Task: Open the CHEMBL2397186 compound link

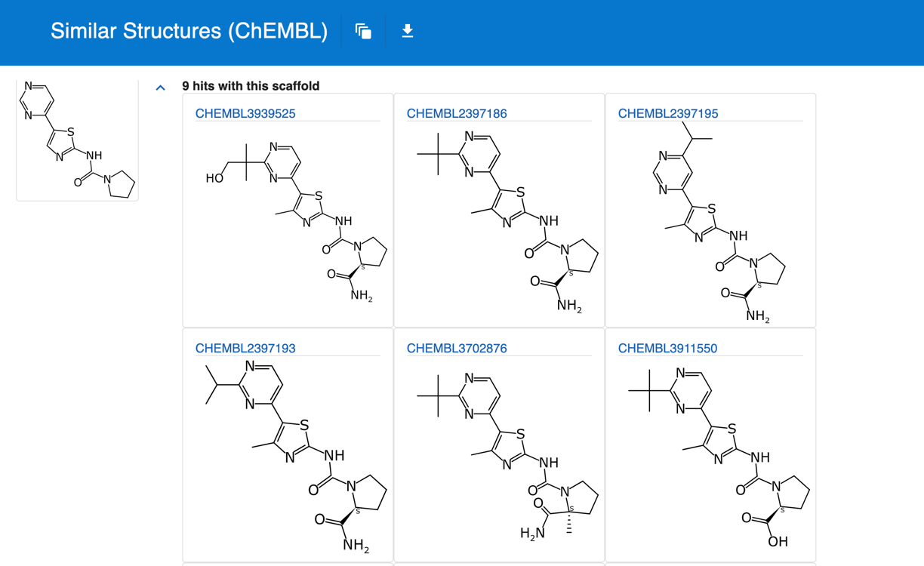Action: (456, 113)
